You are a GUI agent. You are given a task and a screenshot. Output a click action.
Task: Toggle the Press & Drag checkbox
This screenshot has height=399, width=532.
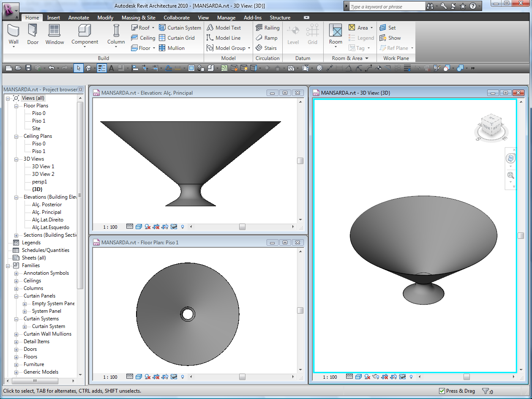point(442,391)
